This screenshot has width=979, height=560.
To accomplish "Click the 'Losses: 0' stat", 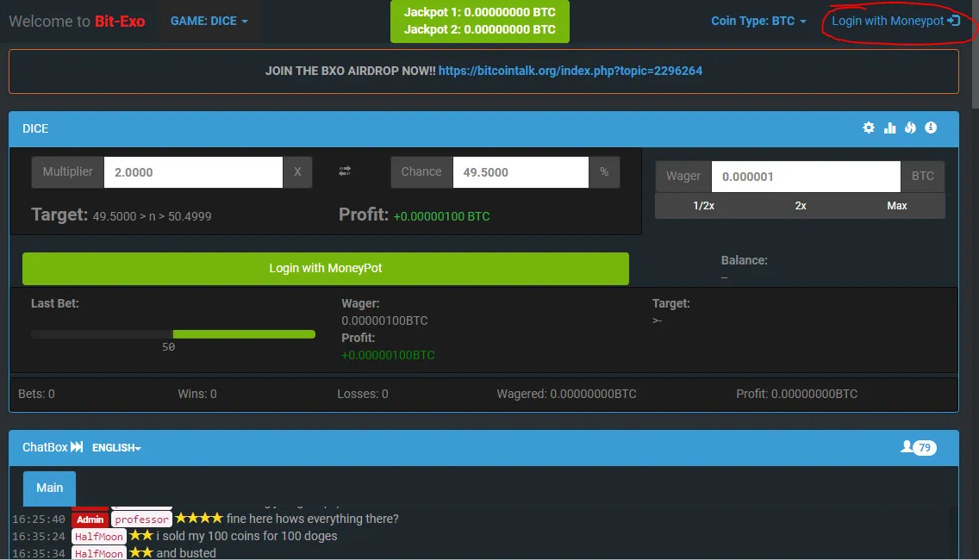I will pyautogui.click(x=363, y=394).
